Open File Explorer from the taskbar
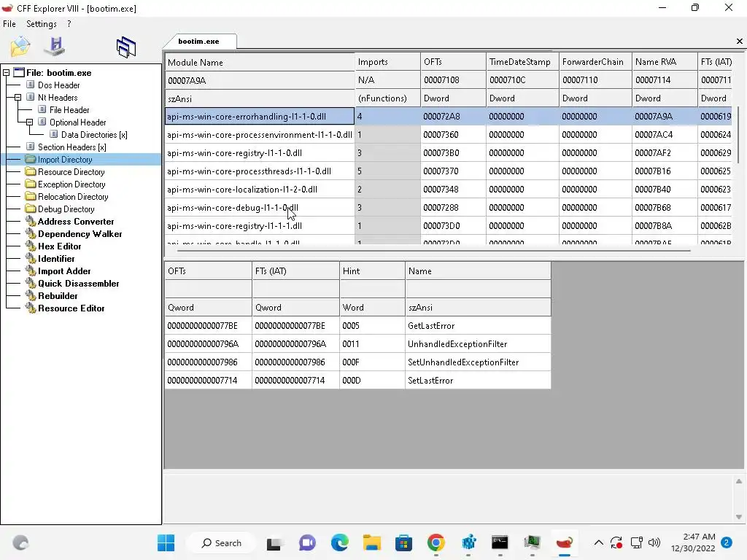 click(371, 542)
